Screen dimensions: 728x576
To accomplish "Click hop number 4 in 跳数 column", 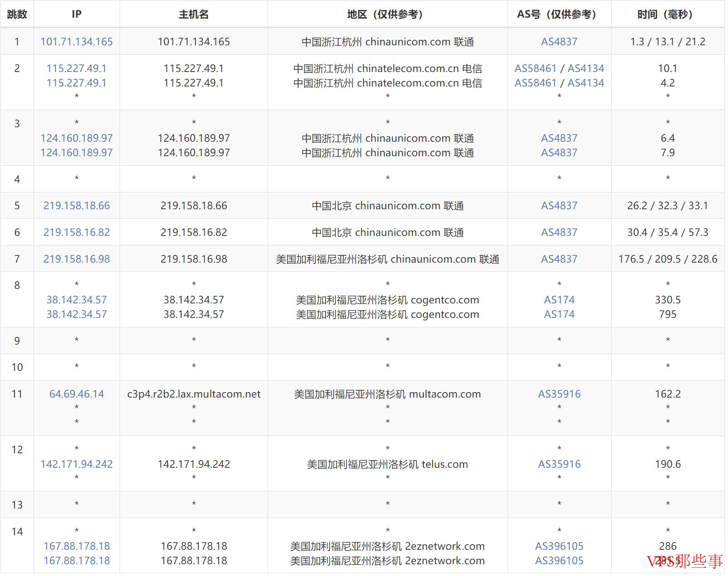I will point(17,179).
